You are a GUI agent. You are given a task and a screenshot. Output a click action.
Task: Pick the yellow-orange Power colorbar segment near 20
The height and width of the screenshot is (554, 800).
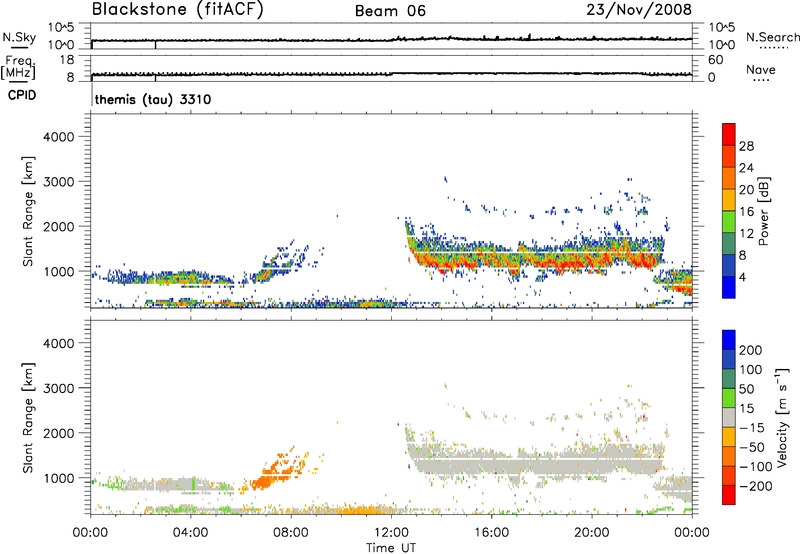tap(729, 200)
